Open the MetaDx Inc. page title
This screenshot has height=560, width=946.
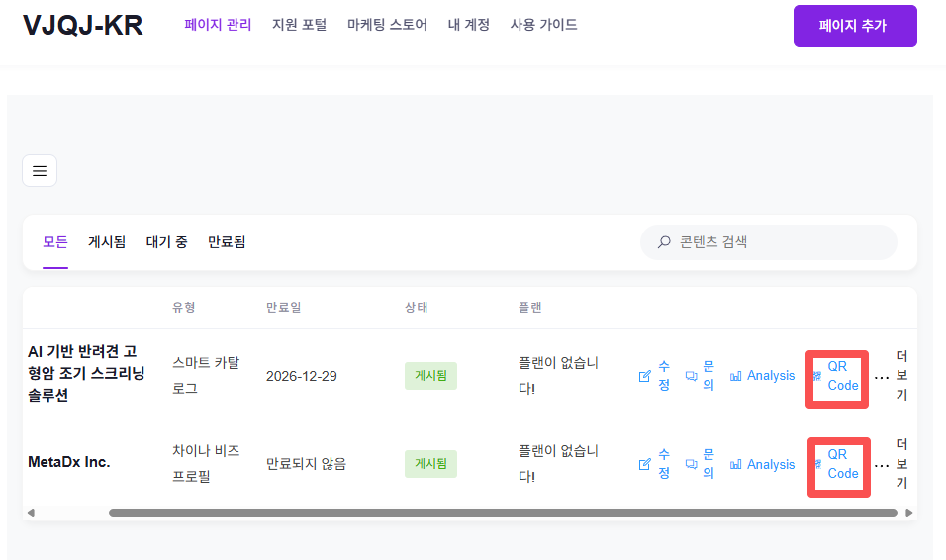point(69,462)
